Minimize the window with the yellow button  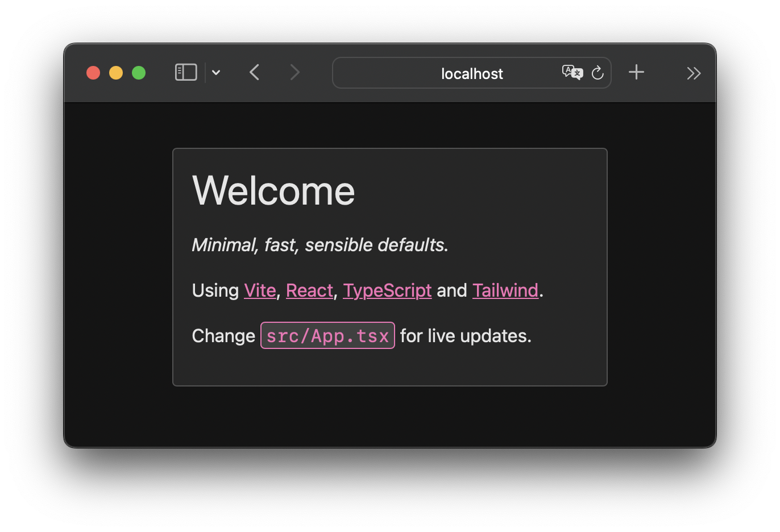116,73
